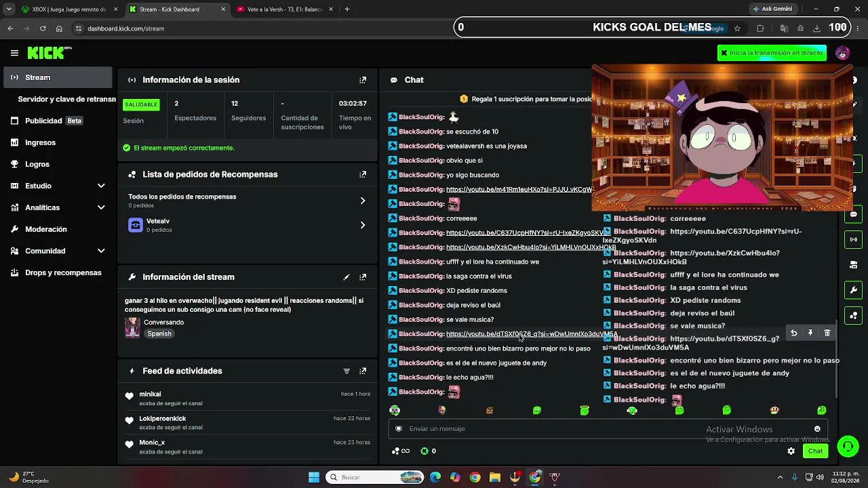Click the Spanish language tag
868x488 pixels.
(159, 333)
